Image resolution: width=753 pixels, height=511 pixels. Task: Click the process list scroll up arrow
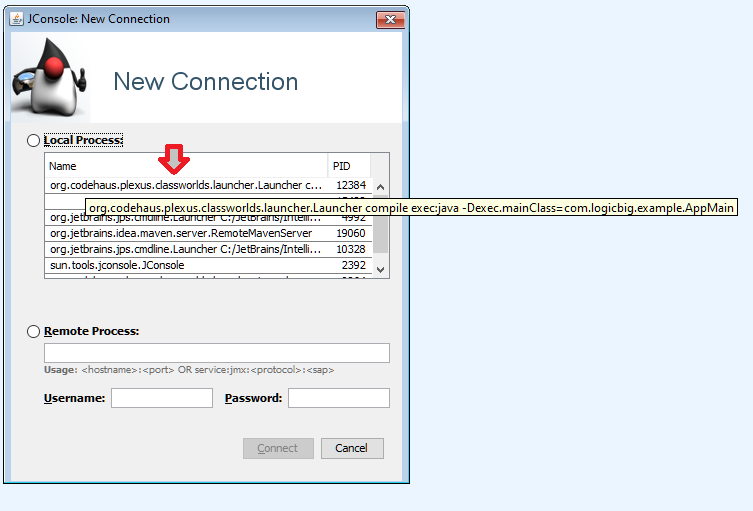[x=380, y=187]
